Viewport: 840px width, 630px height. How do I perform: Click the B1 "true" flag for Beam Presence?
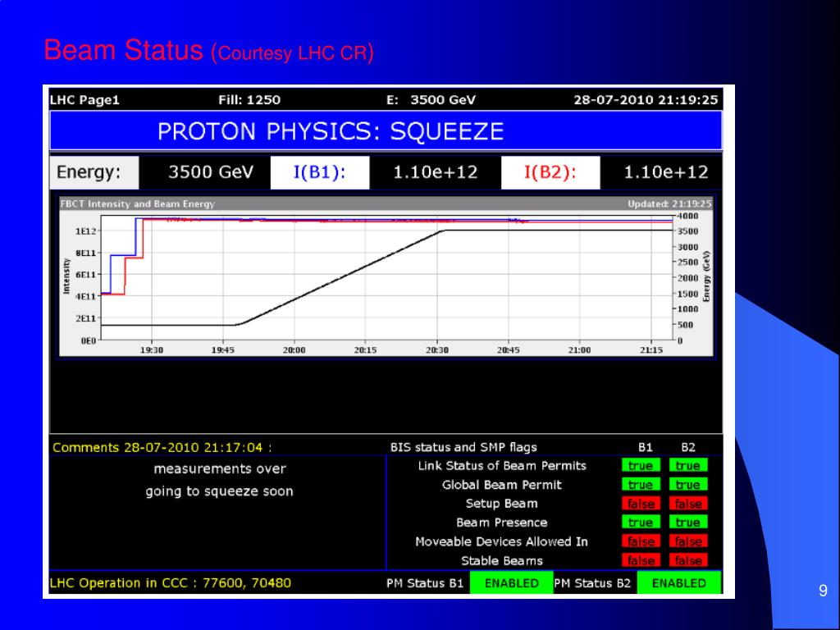pyautogui.click(x=641, y=523)
